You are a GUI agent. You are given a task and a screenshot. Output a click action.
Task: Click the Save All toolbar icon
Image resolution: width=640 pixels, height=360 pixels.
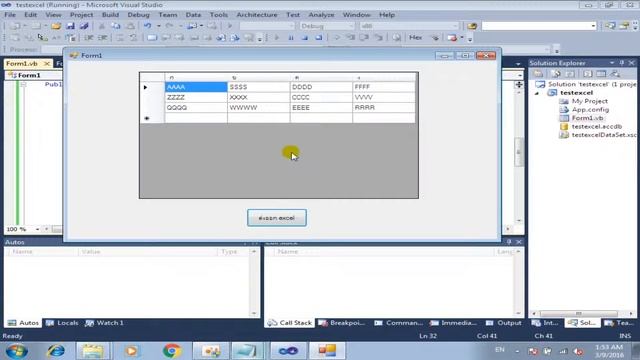click(84, 26)
